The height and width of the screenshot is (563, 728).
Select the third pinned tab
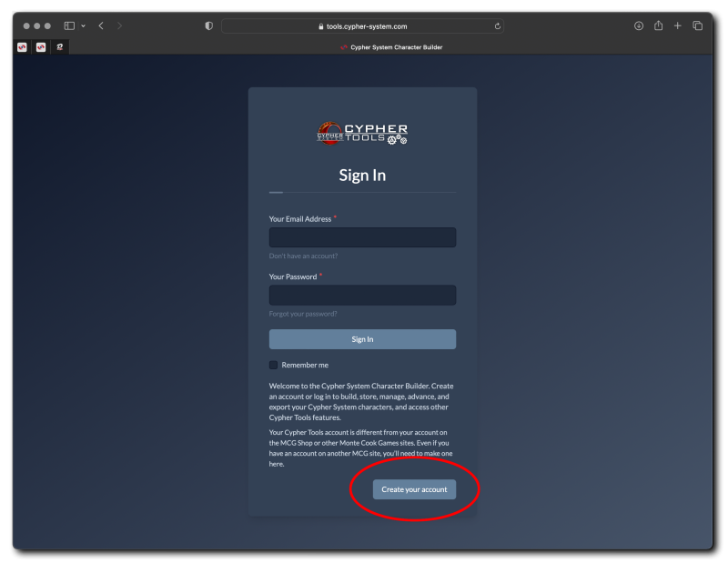click(60, 47)
